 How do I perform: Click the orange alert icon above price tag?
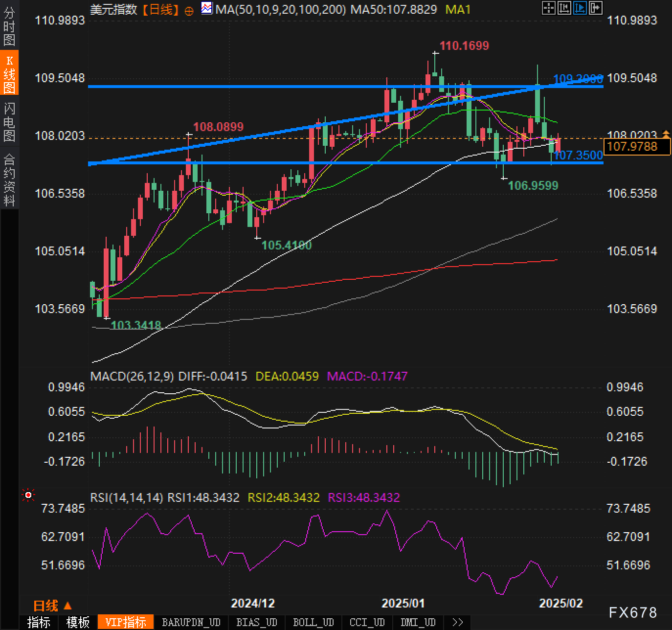pos(666,134)
